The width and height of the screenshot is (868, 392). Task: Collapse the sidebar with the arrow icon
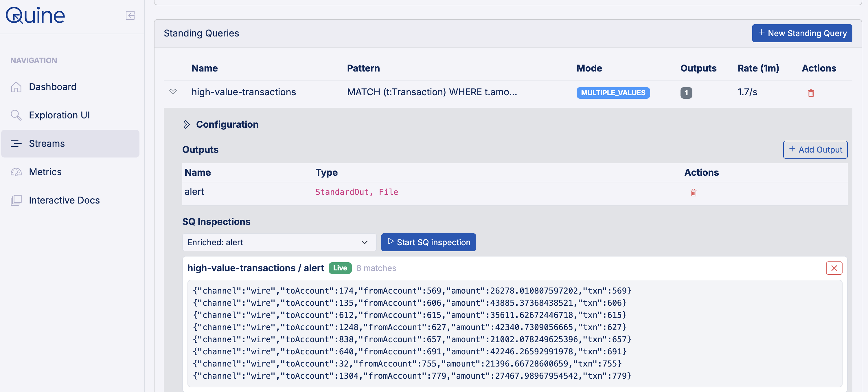point(130,16)
